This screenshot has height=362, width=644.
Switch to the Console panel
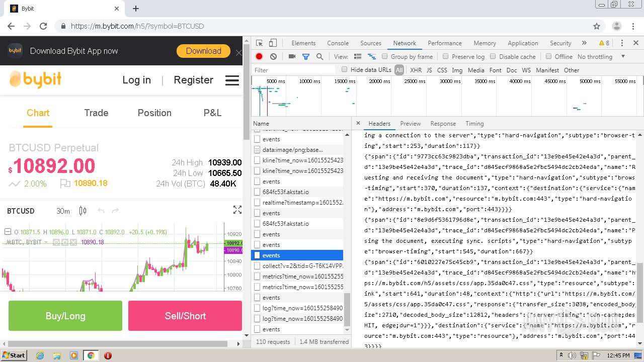tap(338, 43)
